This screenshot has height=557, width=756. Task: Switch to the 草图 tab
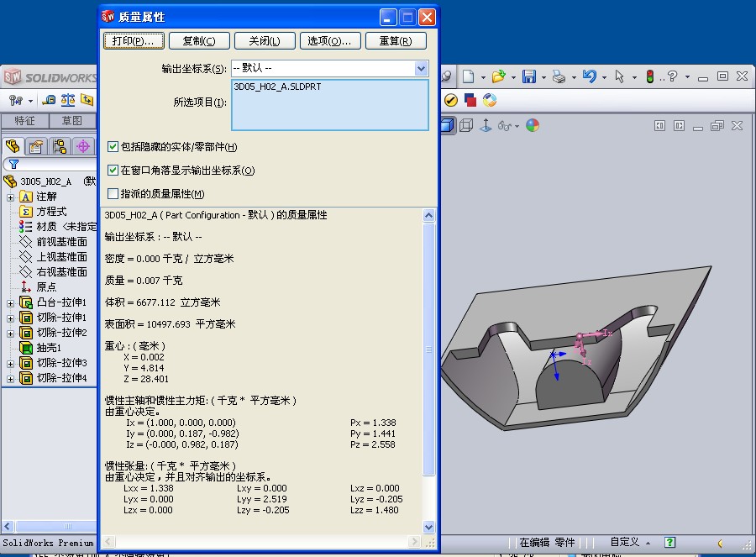pyautogui.click(x=72, y=121)
